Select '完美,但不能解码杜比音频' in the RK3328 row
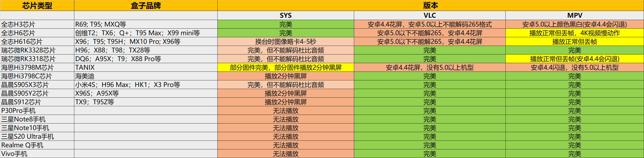 pyautogui.click(x=286, y=50)
